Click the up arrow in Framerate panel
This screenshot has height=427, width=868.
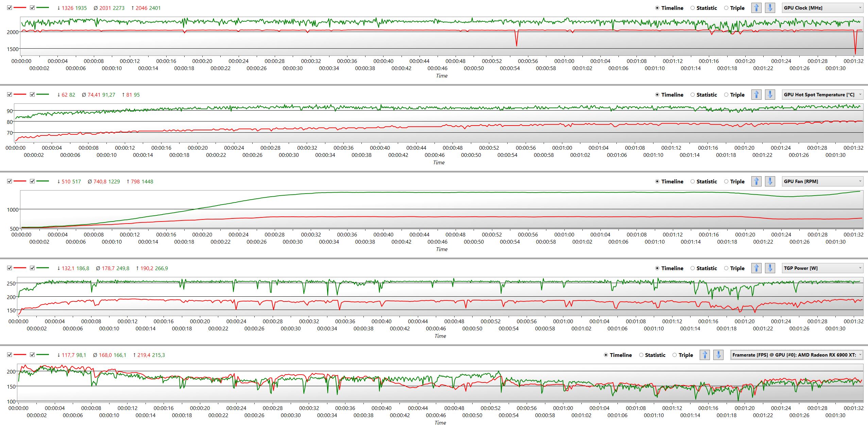pos(705,355)
